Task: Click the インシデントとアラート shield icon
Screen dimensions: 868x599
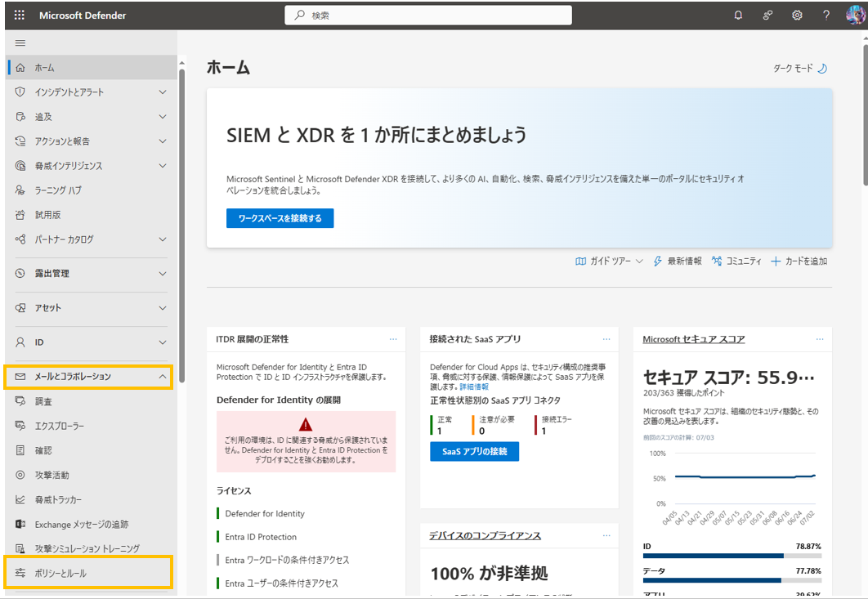Action: [x=20, y=92]
